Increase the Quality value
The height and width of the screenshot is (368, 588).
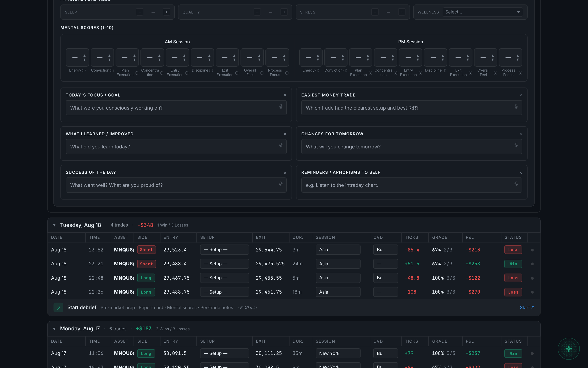pyautogui.click(x=284, y=12)
